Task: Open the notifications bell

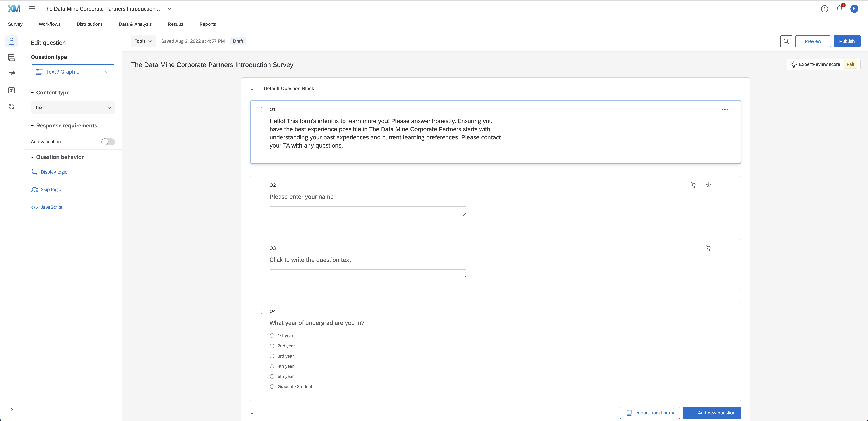Action: click(x=839, y=9)
